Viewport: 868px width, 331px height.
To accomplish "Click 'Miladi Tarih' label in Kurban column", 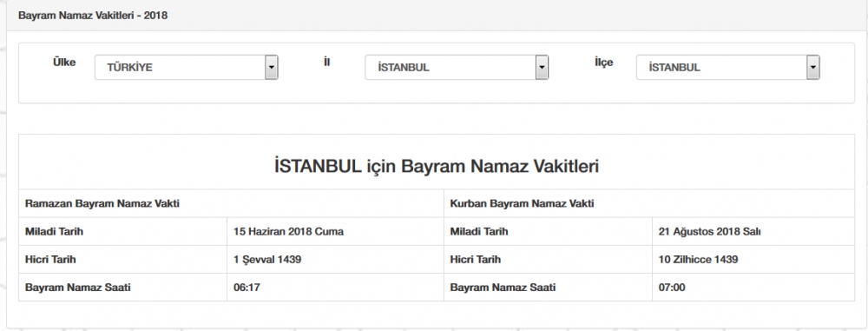I will coord(479,231).
